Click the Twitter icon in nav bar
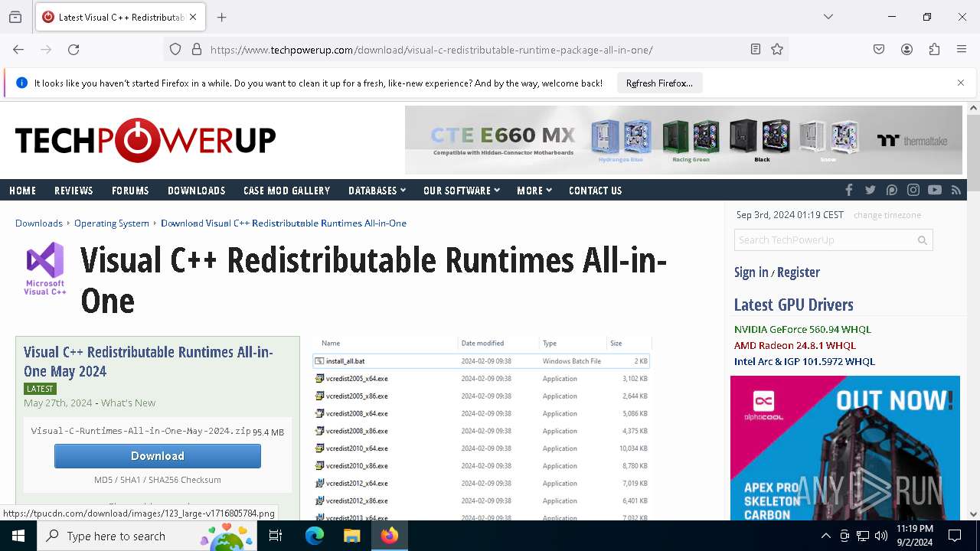 click(870, 190)
